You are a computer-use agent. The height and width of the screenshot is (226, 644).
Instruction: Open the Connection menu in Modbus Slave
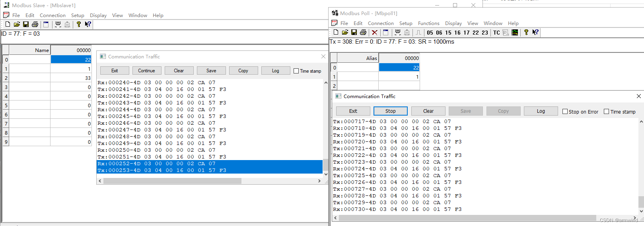tap(53, 15)
